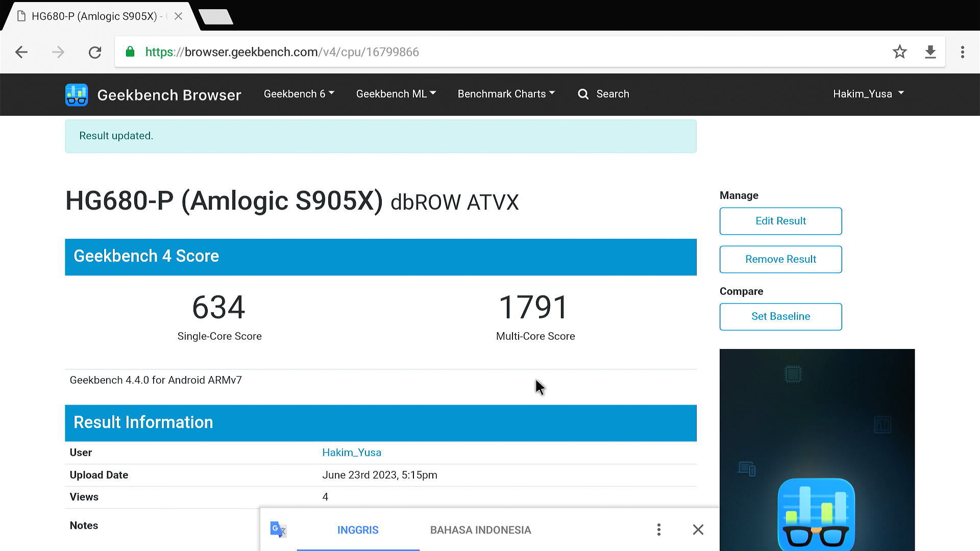Click the 'Single-Core Score' label
Image resolution: width=980 pixels, height=551 pixels.
click(219, 336)
